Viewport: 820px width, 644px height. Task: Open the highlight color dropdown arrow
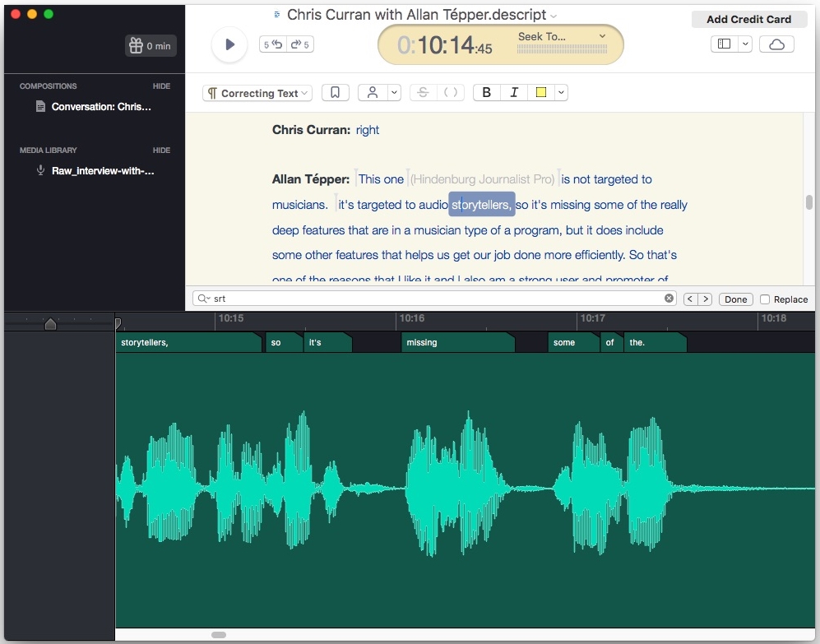point(561,93)
